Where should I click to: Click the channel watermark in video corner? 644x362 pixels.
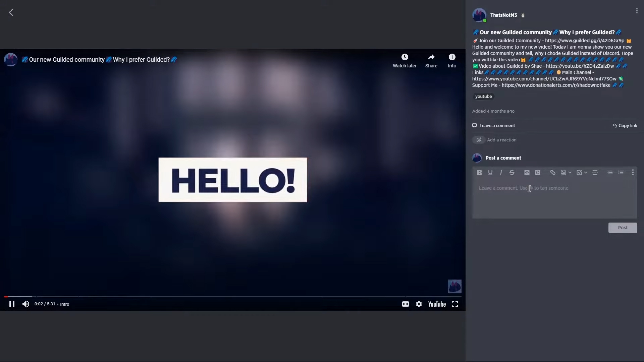454,286
